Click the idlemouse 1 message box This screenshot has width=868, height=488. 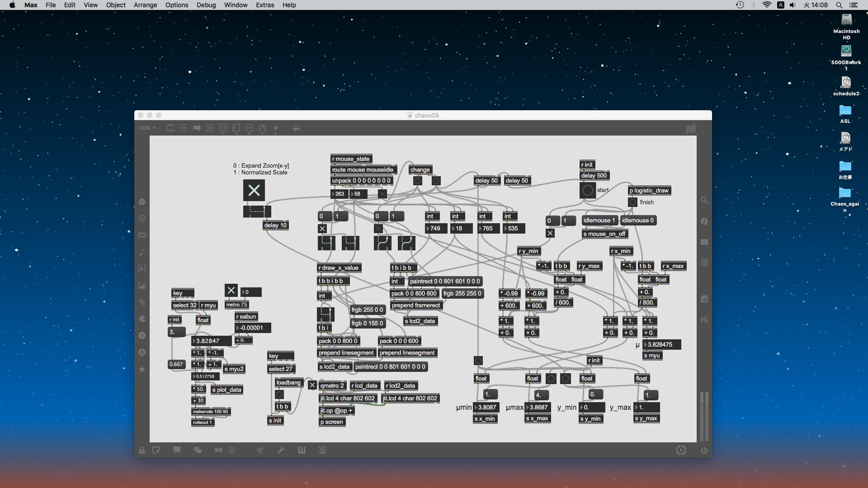pos(599,221)
